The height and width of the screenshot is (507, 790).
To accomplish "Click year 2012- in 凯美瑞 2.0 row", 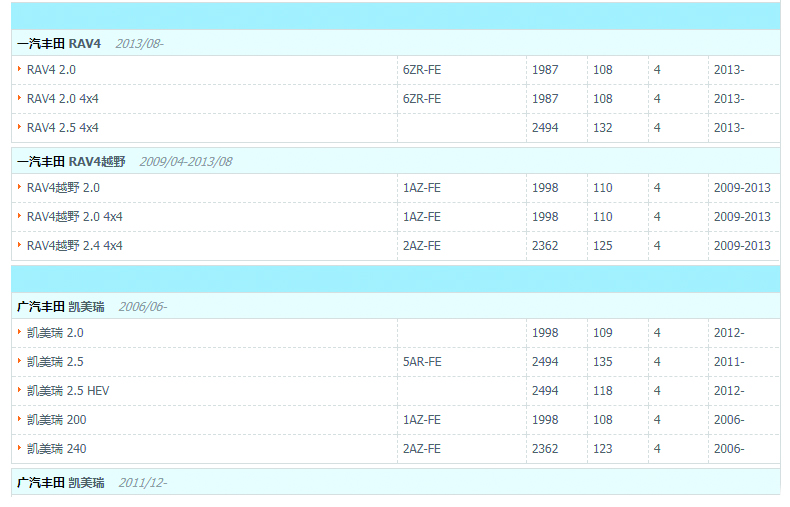I will (729, 333).
